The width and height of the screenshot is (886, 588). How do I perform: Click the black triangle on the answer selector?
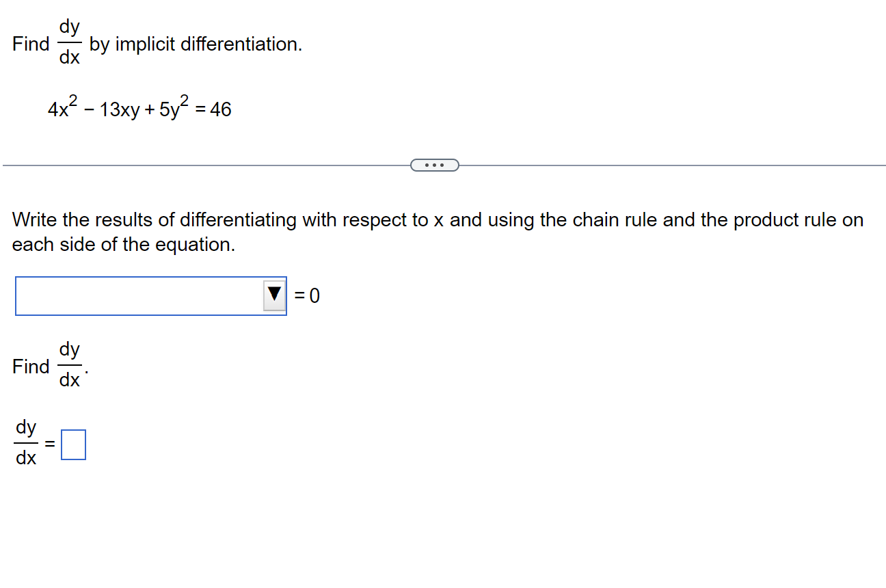(x=273, y=295)
